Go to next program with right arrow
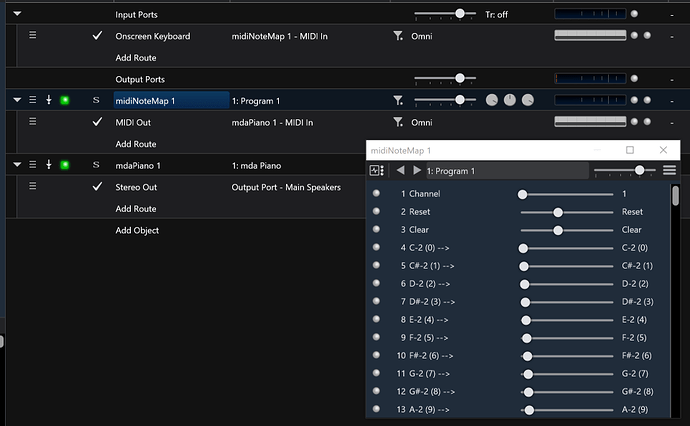Screen dimensions: 690x426 [x=416, y=170]
